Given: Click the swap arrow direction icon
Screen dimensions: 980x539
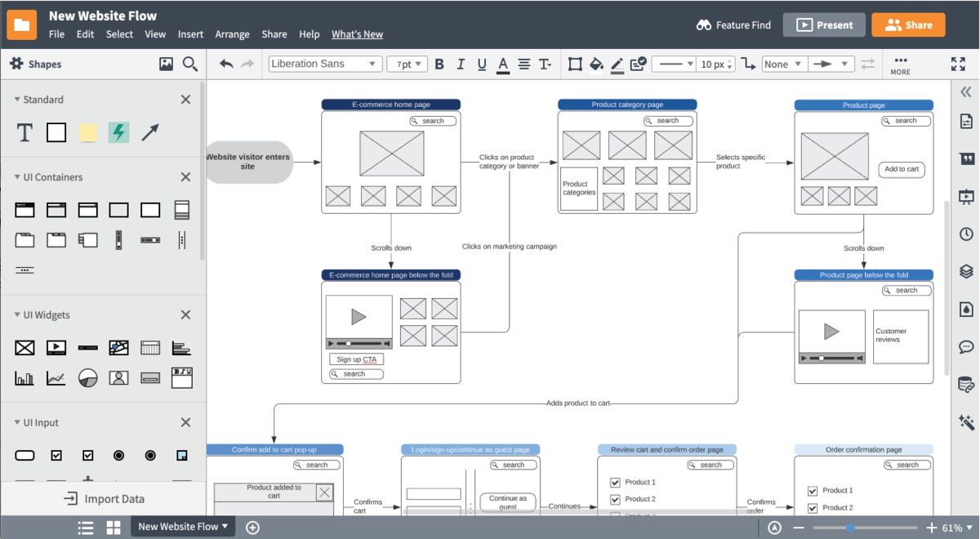Looking at the screenshot, I should click(867, 64).
